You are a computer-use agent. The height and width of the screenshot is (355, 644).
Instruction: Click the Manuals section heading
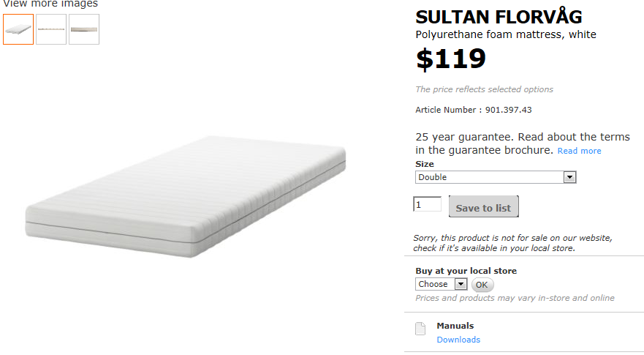[x=455, y=326]
